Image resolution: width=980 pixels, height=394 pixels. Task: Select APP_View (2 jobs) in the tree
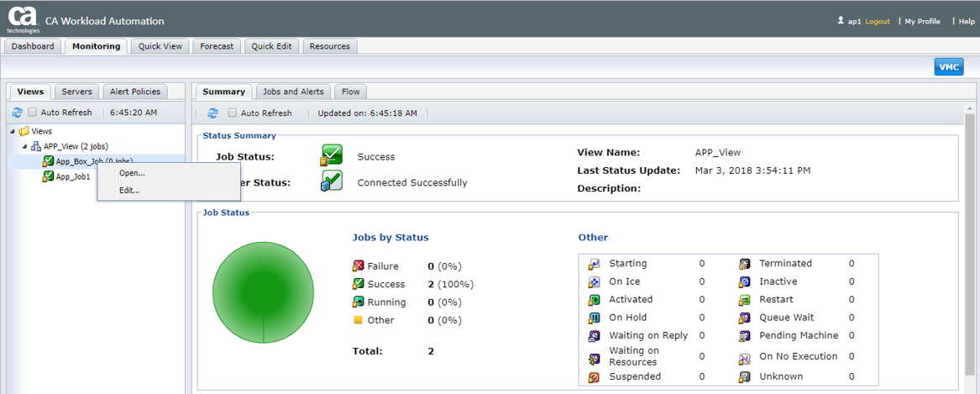(x=76, y=146)
